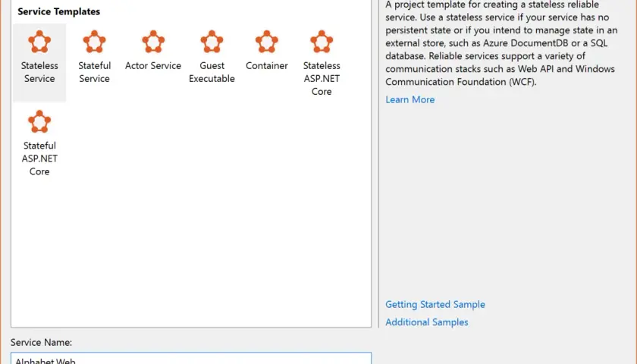Click the 'Stateless Service' text label

click(x=39, y=72)
